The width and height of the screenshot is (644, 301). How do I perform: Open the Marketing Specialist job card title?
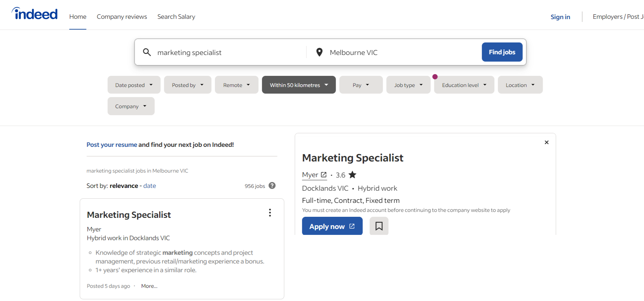coord(129,215)
